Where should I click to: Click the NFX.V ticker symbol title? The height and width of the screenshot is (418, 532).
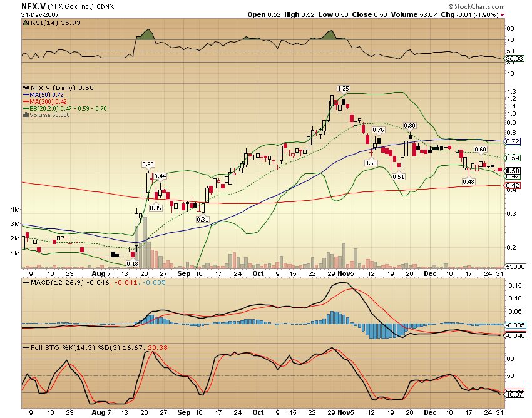tap(33, 6)
